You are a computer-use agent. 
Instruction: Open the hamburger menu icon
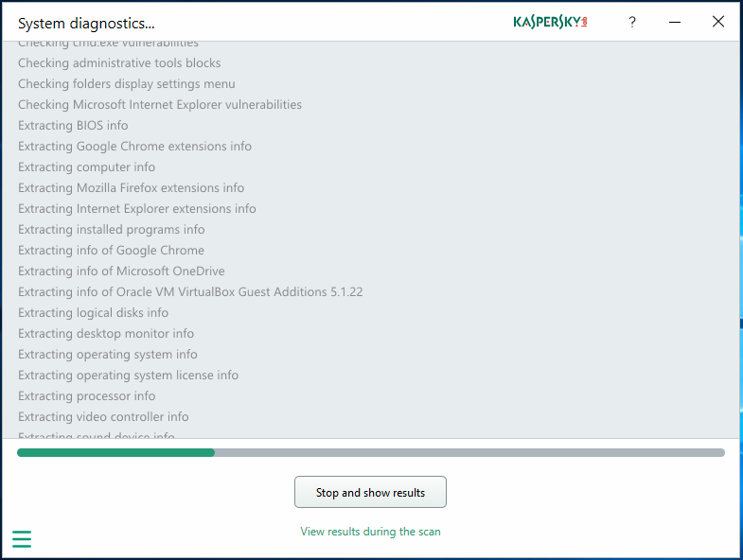pos(22,539)
